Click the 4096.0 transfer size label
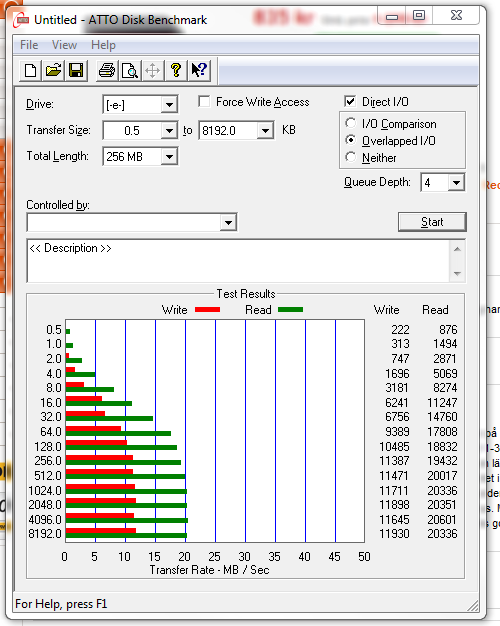This screenshot has width=500, height=626. point(45,520)
